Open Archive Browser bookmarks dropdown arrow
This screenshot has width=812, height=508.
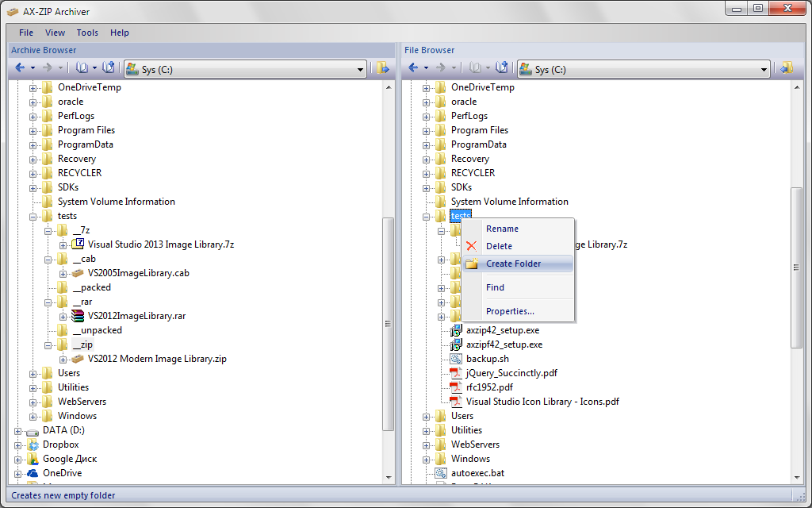pyautogui.click(x=95, y=68)
